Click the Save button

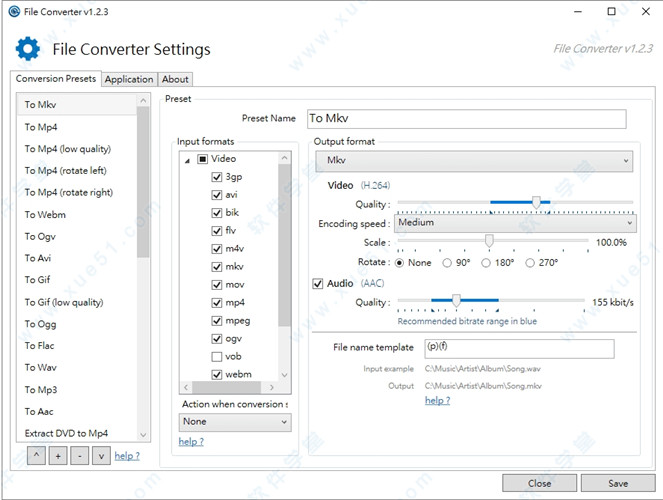618,483
